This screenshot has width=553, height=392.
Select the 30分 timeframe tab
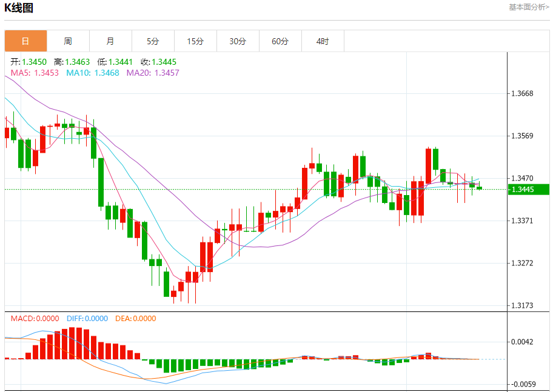(238, 41)
